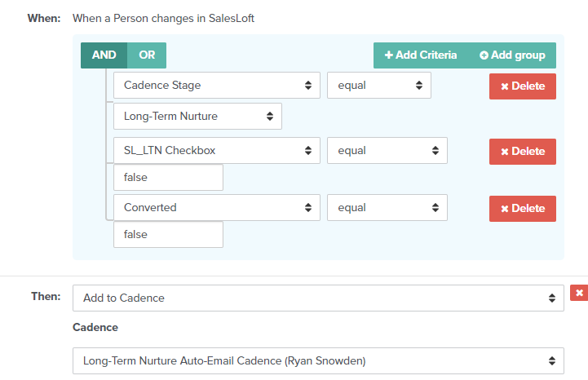Click the plus icon on Add group
The width and height of the screenshot is (588, 380).
[x=484, y=55]
